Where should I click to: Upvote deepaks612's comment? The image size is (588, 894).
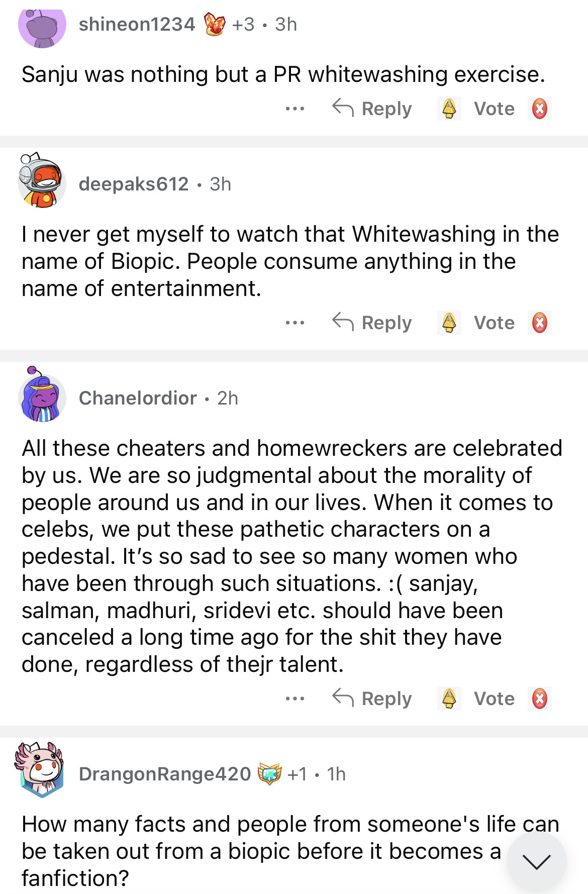(449, 323)
